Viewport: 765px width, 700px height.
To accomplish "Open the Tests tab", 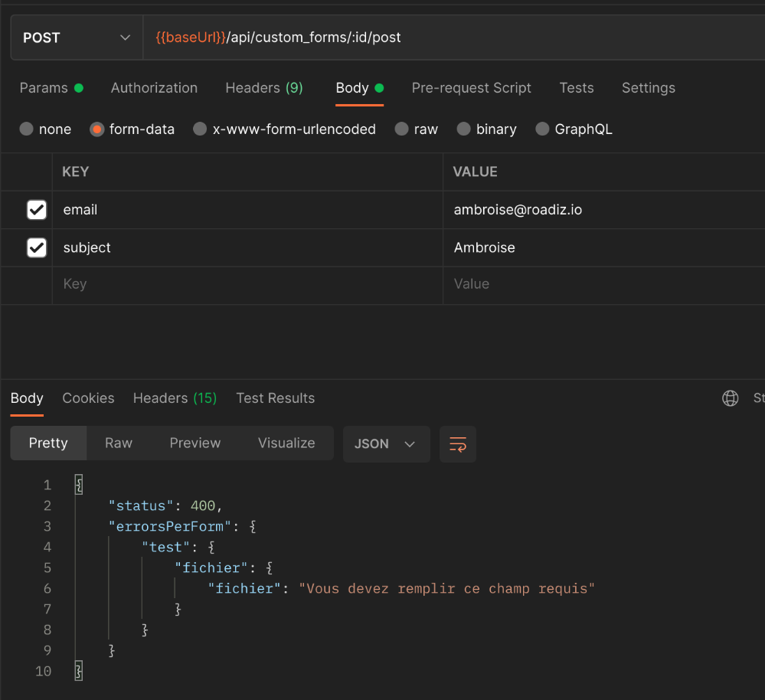I will click(576, 88).
